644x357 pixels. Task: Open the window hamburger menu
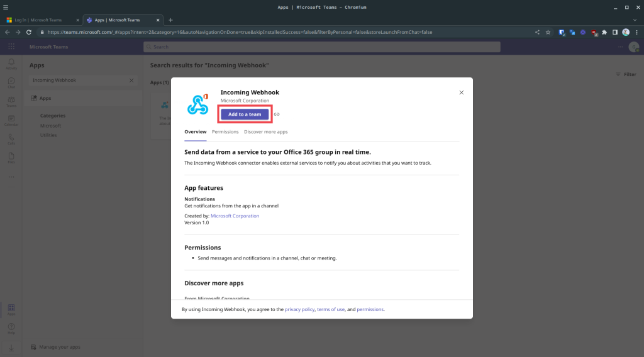tap(6, 8)
